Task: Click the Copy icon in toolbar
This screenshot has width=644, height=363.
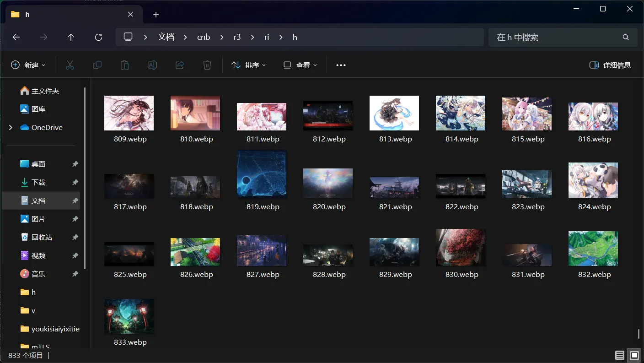Action: [97, 65]
